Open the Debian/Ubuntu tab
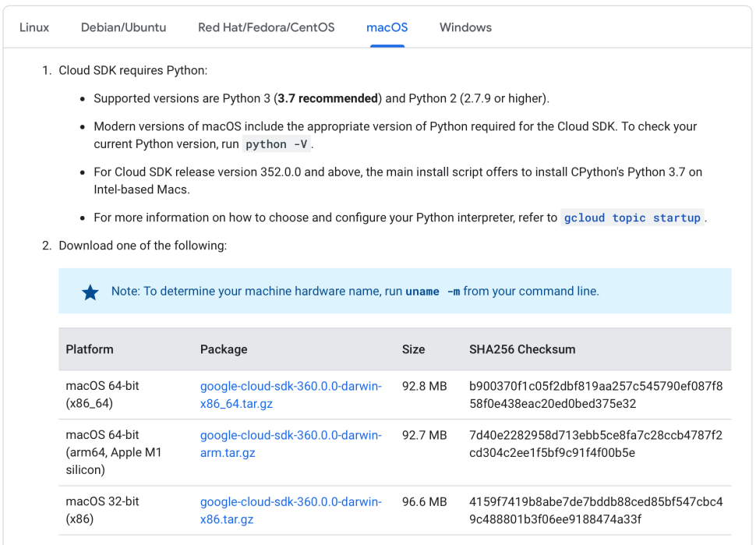756x545 pixels. [123, 27]
